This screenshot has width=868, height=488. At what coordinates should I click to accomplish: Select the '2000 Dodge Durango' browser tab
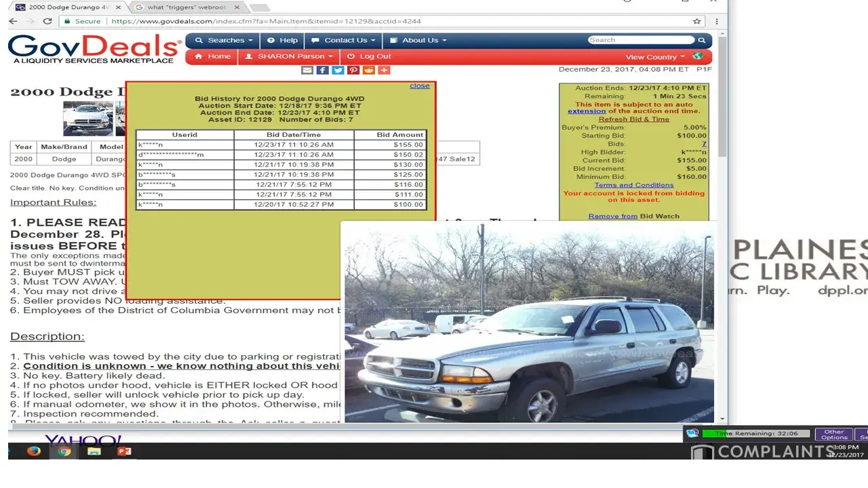[67, 7]
